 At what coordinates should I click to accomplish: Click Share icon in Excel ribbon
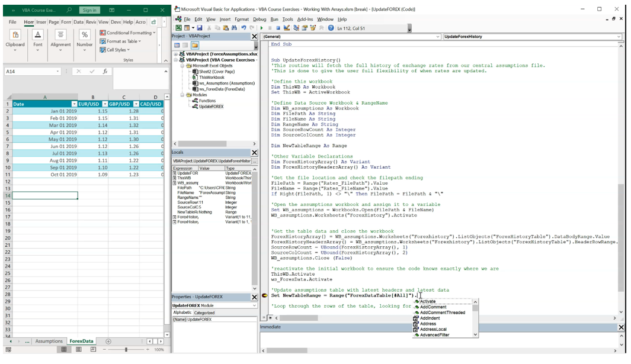click(153, 22)
